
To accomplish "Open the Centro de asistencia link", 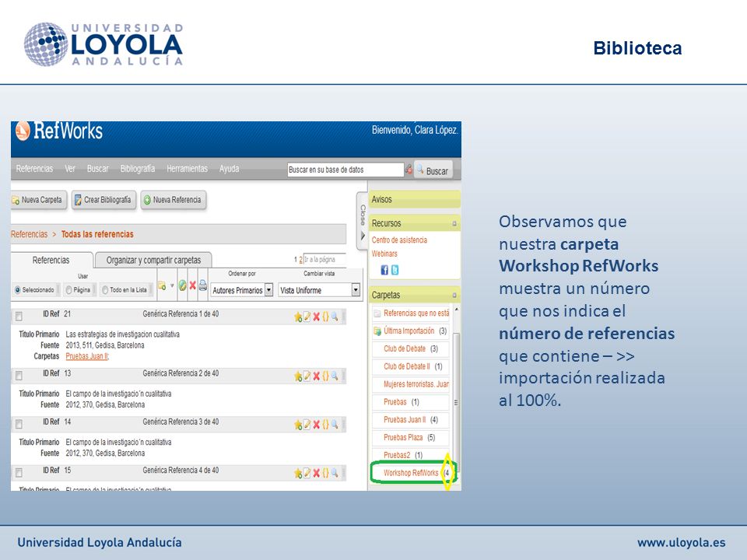I will pyautogui.click(x=399, y=240).
